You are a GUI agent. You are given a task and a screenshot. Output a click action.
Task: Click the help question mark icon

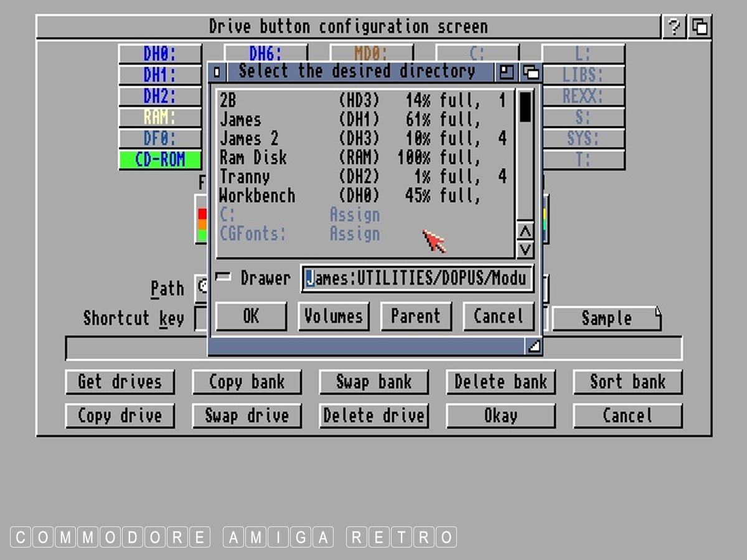tap(674, 27)
